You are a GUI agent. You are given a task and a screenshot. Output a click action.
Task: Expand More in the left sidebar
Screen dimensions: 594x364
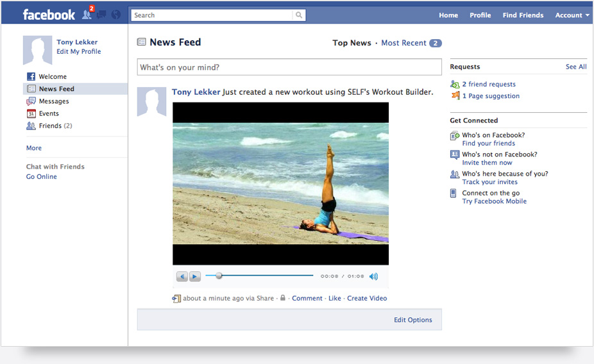tap(34, 148)
